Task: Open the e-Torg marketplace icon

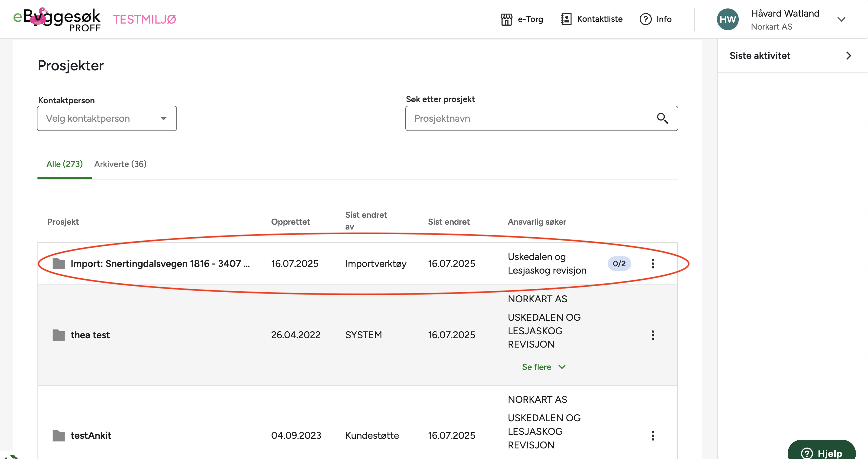Action: point(506,19)
